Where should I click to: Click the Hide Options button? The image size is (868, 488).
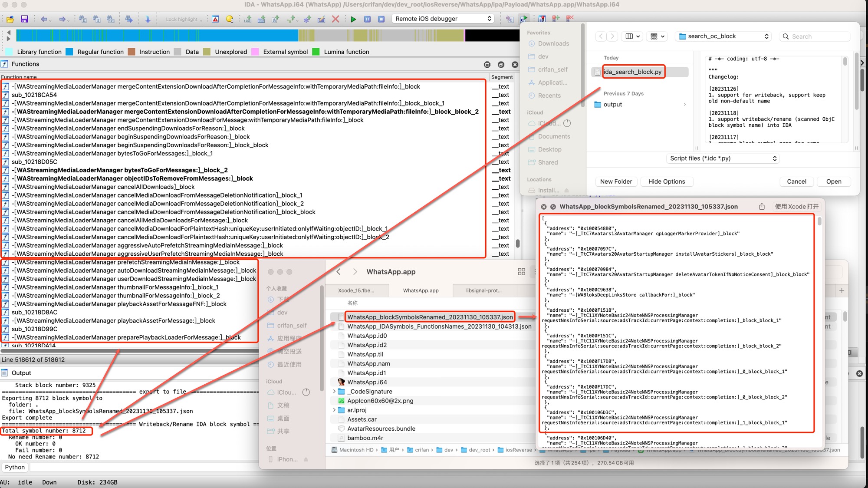[666, 181]
